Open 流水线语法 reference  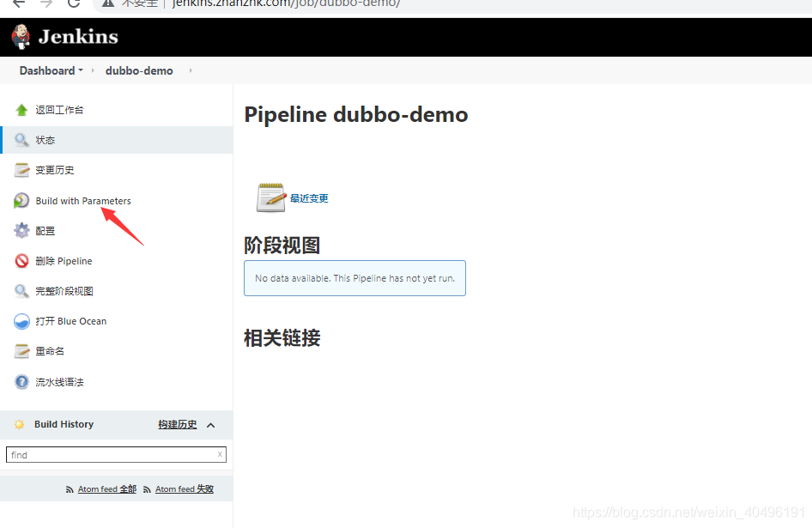[59, 382]
